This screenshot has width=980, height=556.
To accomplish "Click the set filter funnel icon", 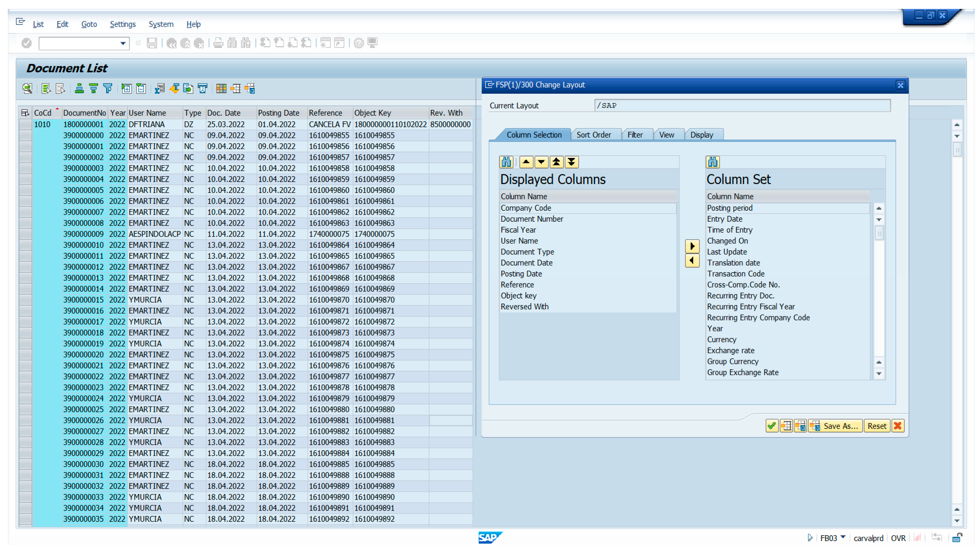I will 108,89.
